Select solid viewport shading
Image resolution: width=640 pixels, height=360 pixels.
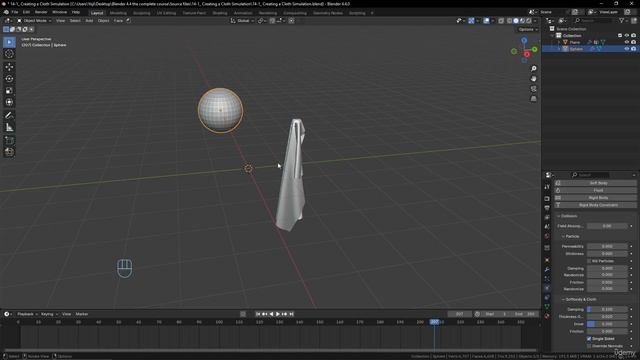[x=516, y=21]
